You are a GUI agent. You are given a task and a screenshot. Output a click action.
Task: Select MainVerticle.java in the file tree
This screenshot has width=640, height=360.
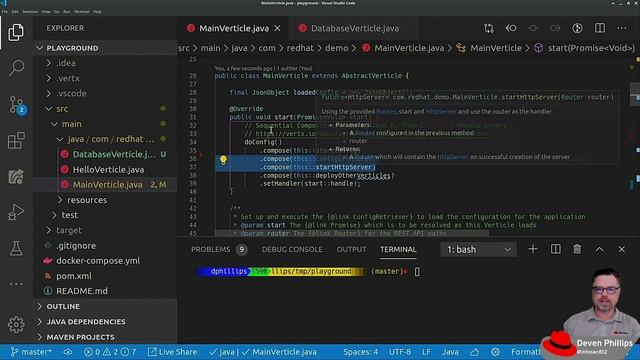107,185
